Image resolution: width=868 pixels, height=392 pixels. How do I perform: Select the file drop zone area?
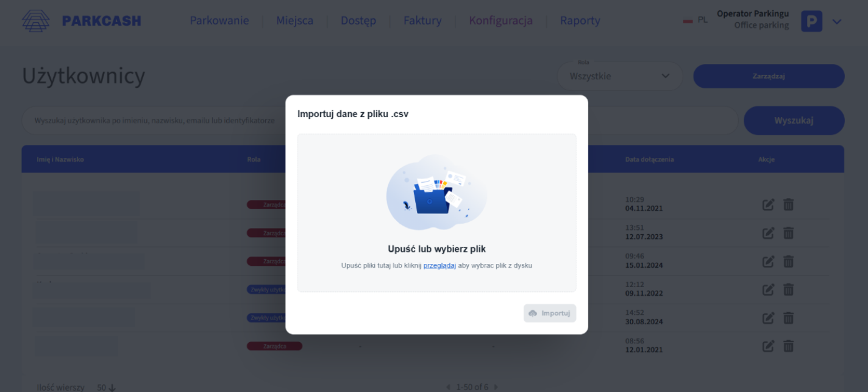(436, 213)
